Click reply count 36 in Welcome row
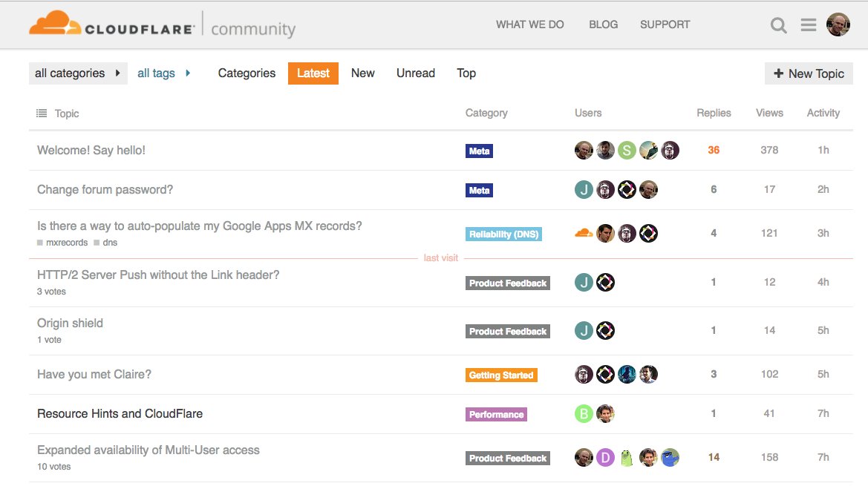Screen dimensions: 868x486 coord(714,151)
